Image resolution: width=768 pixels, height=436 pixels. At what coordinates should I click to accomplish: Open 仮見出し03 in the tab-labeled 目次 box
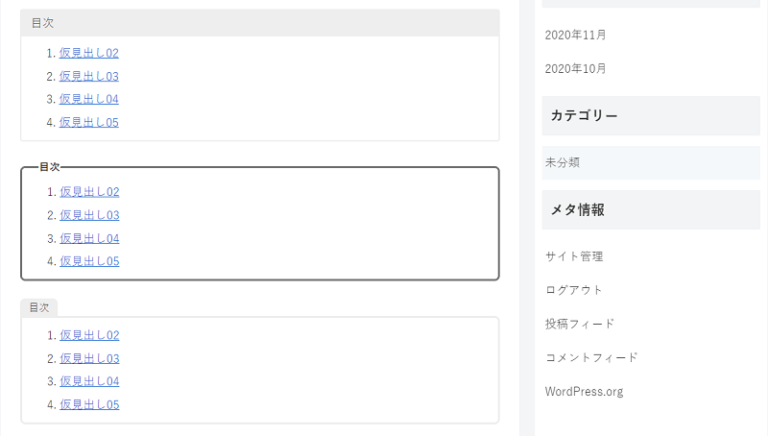pyautogui.click(x=89, y=358)
